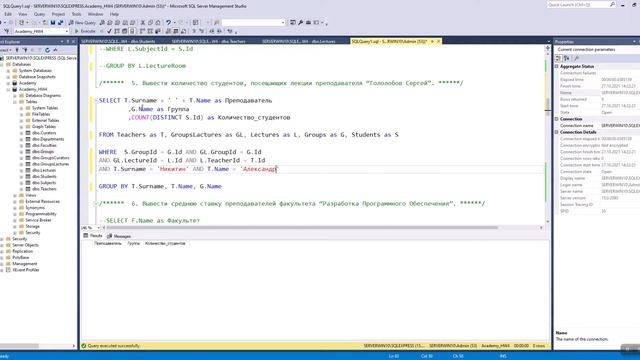This screenshot has height=360, width=640.
Task: Click the Quick Launch search field
Action: 578,4
